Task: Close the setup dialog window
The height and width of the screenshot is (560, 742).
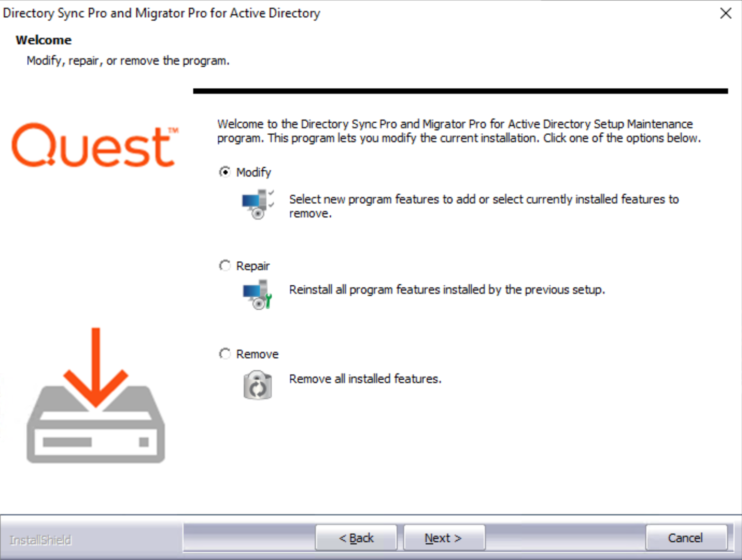Action: [726, 13]
